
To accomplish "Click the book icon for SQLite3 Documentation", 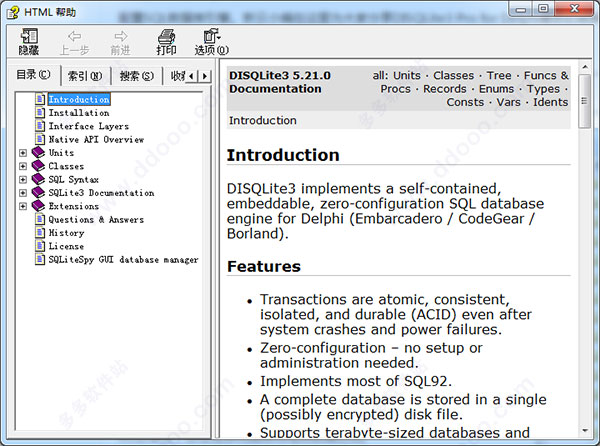I will click(x=38, y=193).
